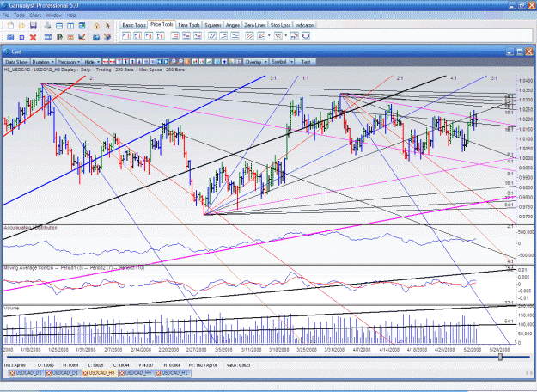Switch to the Time Tools tab

pos(189,25)
